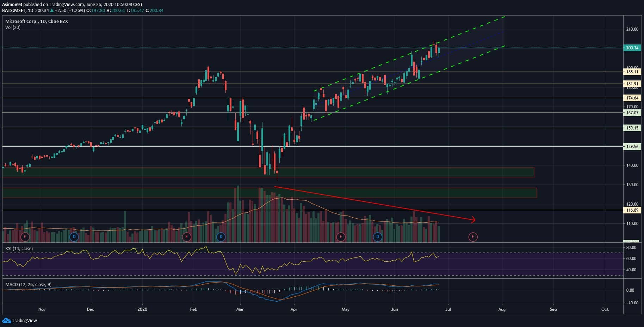This screenshot has height=327, width=644.
Task: Click the 116.89 horizontal level price label
Action: coord(632,210)
